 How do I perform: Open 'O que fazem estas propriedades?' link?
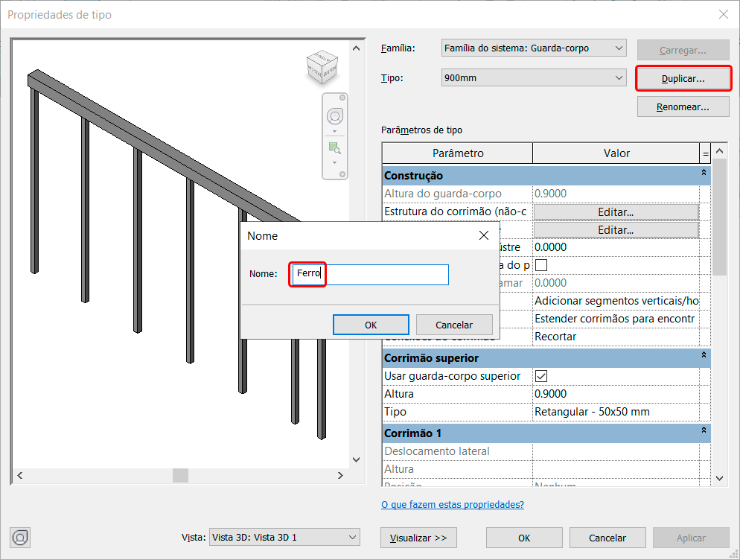tap(453, 504)
